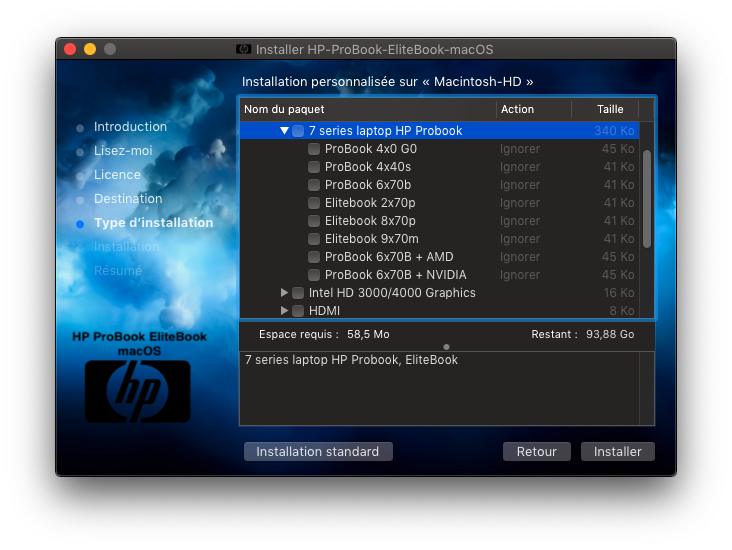Select the Type d'installation step
Viewport: 732px width, 550px height.
154,223
